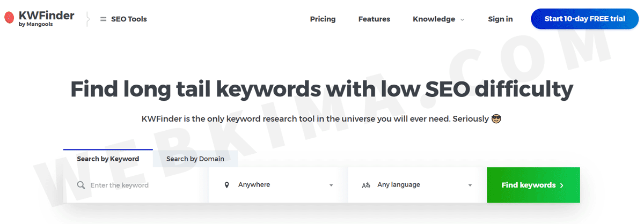Start the 10-day FREE trial
This screenshot has width=644, height=224.
[584, 19]
